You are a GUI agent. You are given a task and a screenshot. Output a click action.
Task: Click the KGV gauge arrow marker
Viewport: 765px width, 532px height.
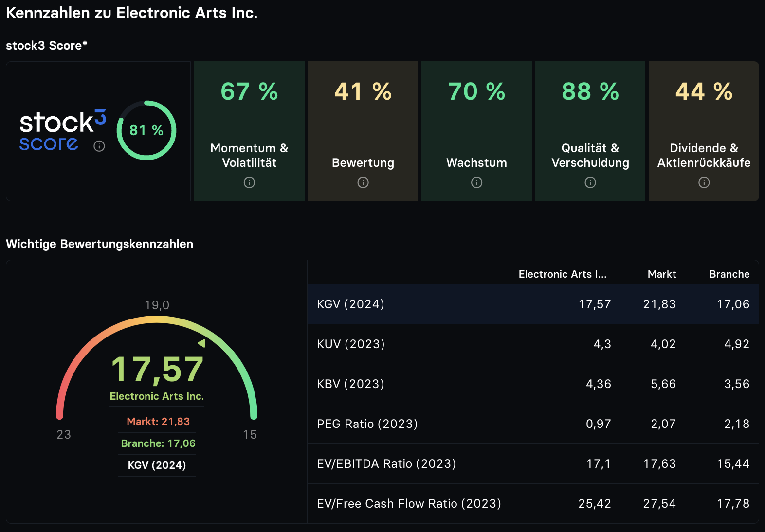(x=201, y=343)
